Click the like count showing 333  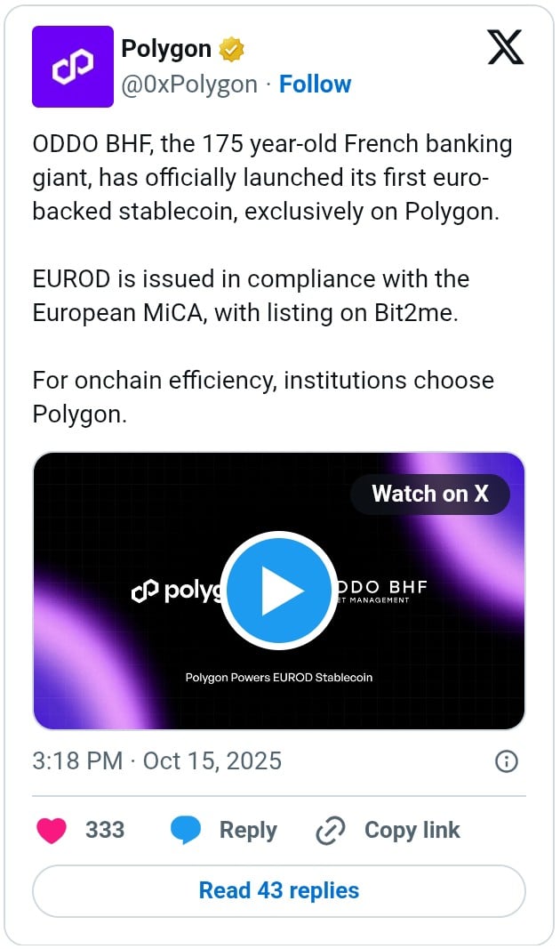(x=105, y=830)
